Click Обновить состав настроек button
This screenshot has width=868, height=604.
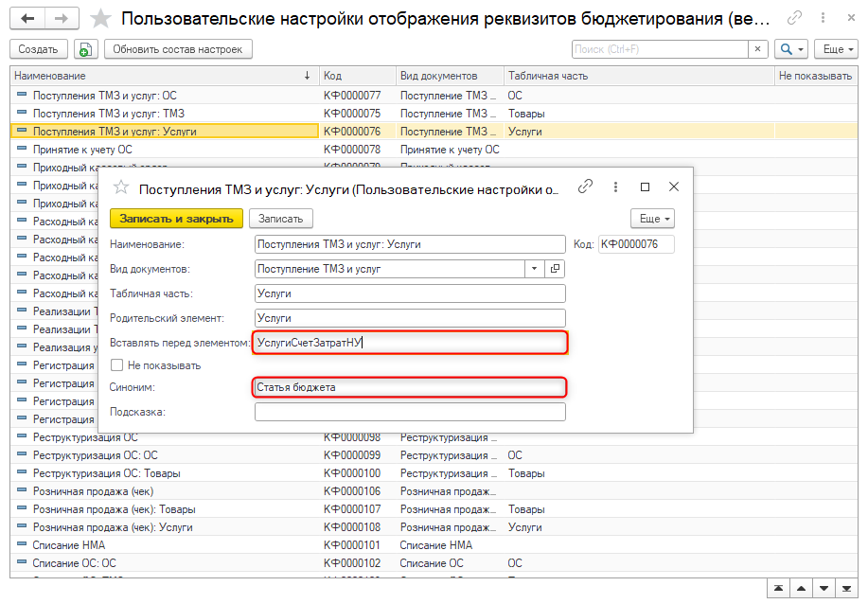178,49
